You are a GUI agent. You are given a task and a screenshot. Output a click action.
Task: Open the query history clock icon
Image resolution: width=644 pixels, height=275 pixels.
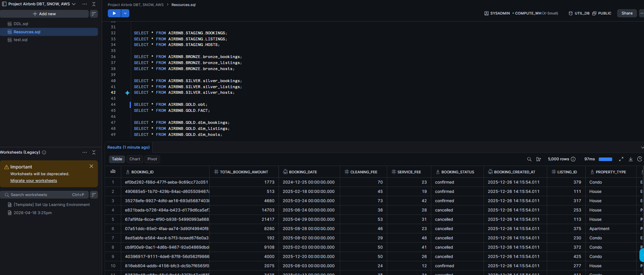(640, 159)
